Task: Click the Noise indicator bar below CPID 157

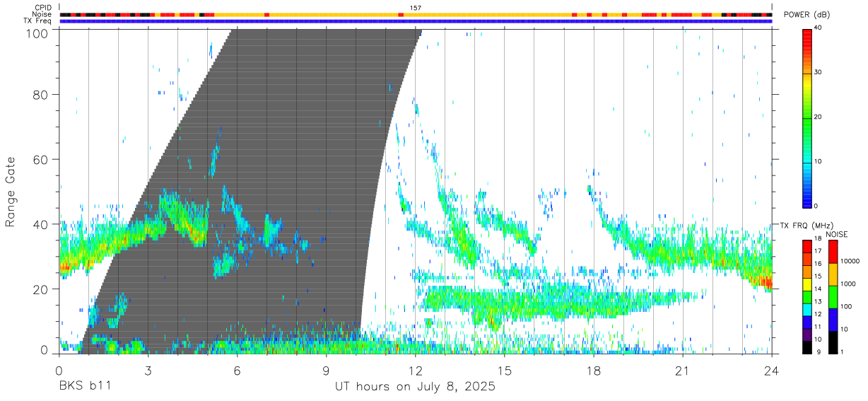Action: pos(416,14)
